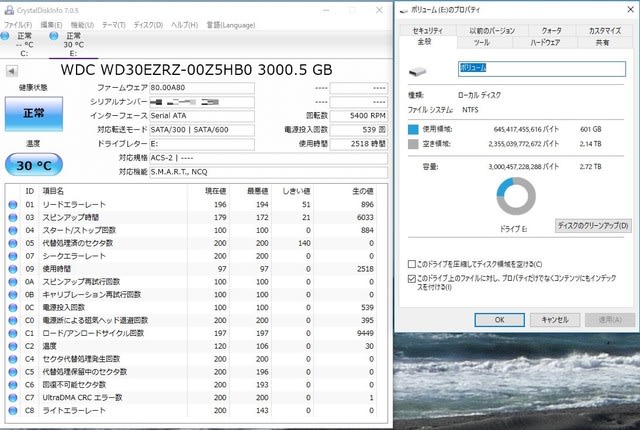The width and height of the screenshot is (640, 430).
Task: Close the volume Properties dialog
Action: pyautogui.click(x=631, y=9)
